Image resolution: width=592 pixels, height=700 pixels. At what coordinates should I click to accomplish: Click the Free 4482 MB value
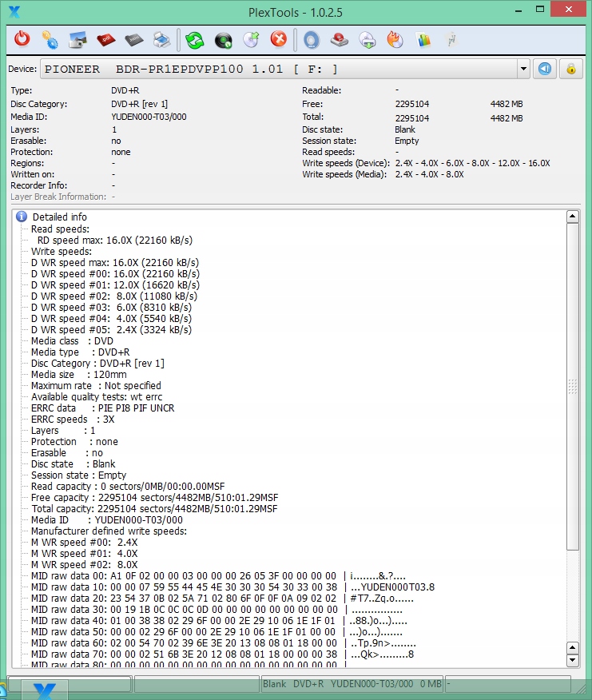(507, 104)
